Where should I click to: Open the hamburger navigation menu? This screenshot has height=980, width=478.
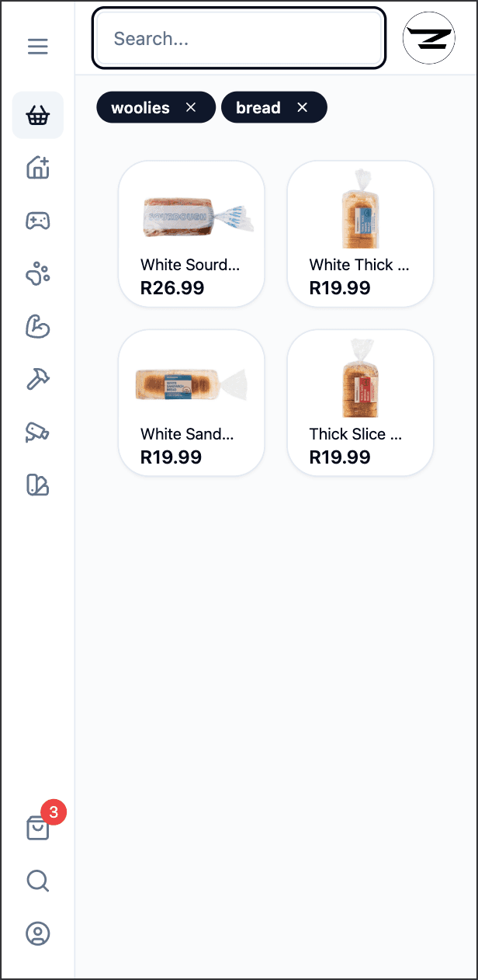click(x=37, y=46)
